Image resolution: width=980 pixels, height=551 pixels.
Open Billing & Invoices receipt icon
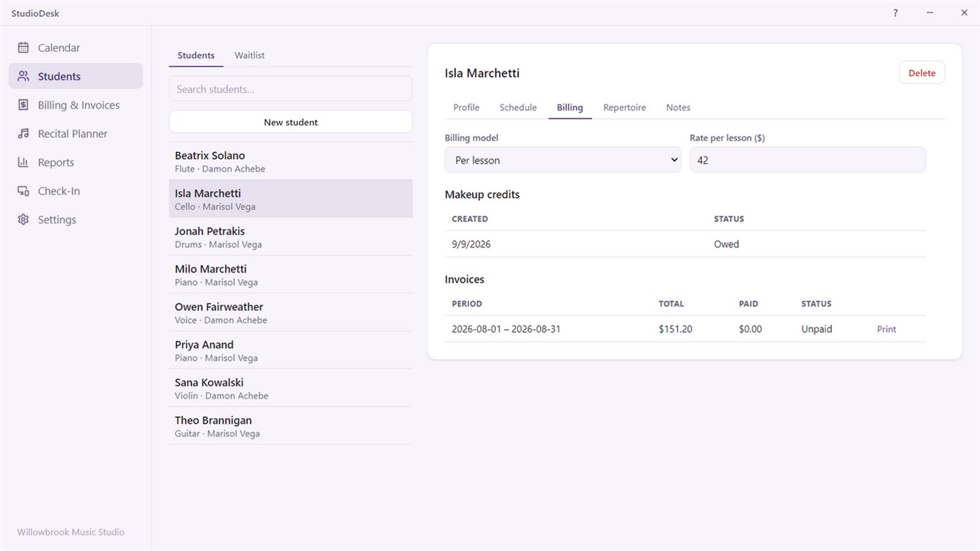(23, 105)
